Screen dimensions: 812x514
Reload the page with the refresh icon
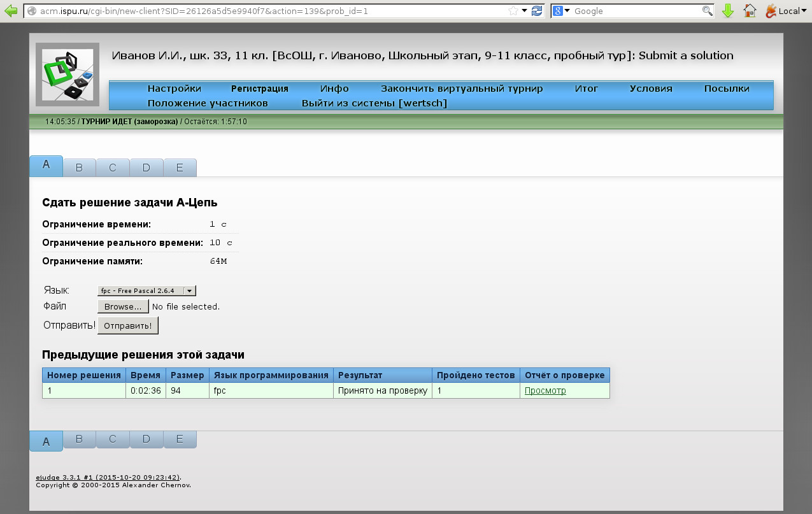537,11
